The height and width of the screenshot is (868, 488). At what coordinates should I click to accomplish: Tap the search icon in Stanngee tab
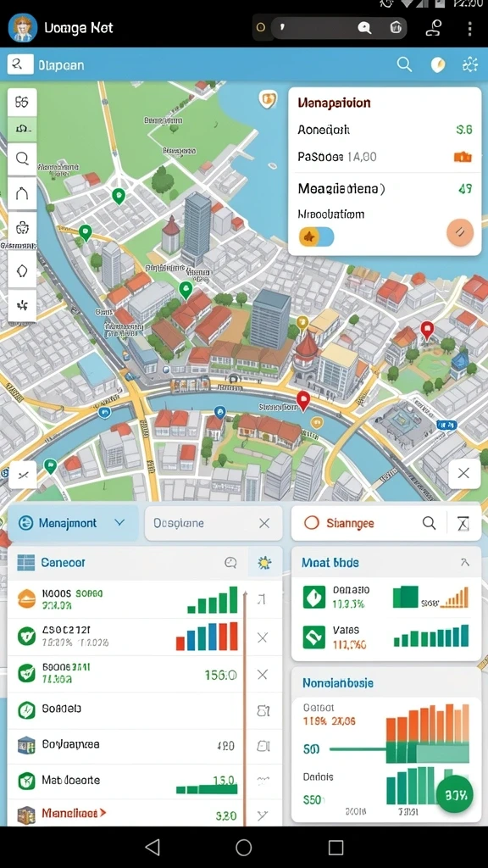pos(429,523)
